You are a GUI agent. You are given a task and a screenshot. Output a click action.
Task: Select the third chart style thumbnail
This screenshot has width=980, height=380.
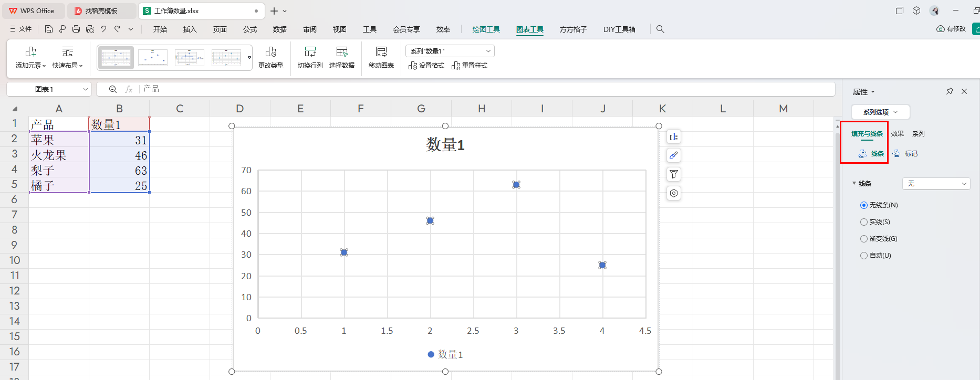(190, 58)
